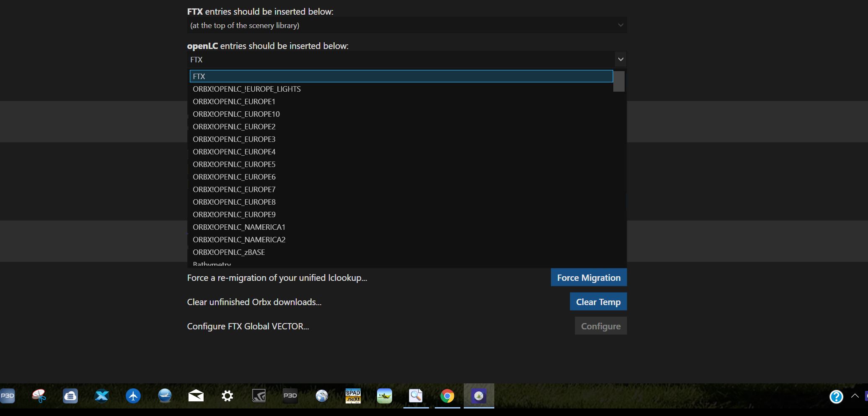Image resolution: width=868 pixels, height=416 pixels.
Task: Open the openLC insertion point dropdown arrow
Action: click(620, 59)
